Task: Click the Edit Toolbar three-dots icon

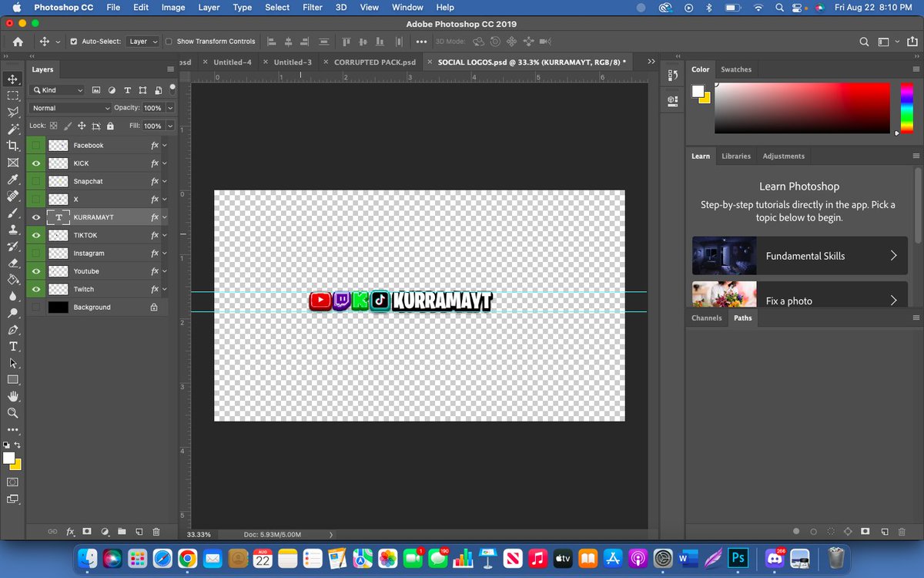Action: pyautogui.click(x=12, y=429)
